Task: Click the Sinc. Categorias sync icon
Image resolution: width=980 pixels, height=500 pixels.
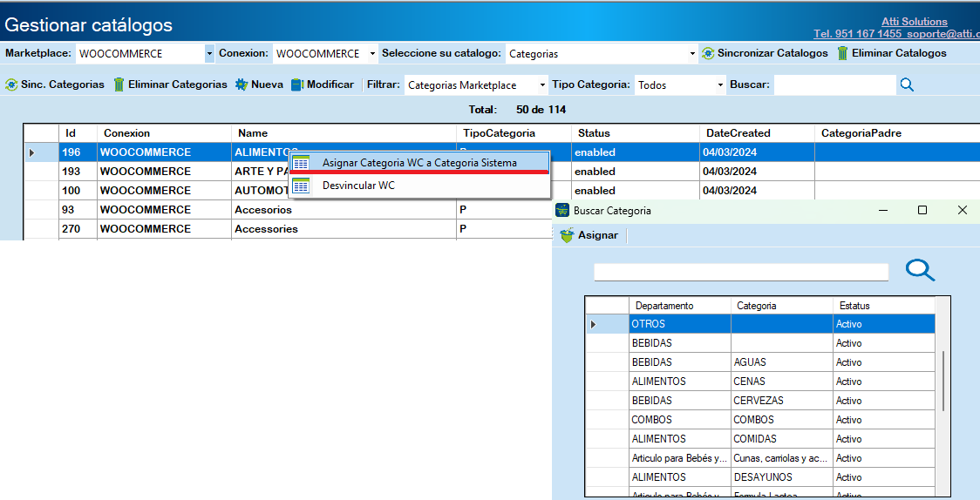Action: (x=11, y=84)
